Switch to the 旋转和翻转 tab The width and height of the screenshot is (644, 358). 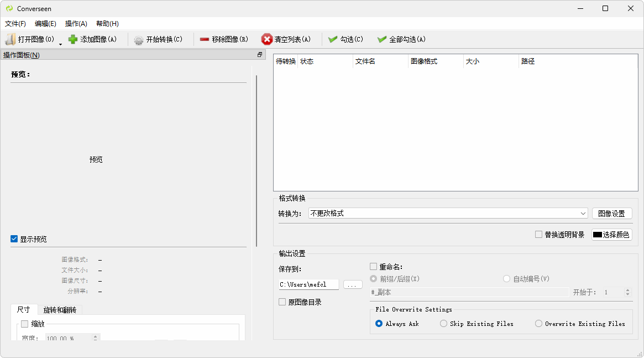[60, 310]
